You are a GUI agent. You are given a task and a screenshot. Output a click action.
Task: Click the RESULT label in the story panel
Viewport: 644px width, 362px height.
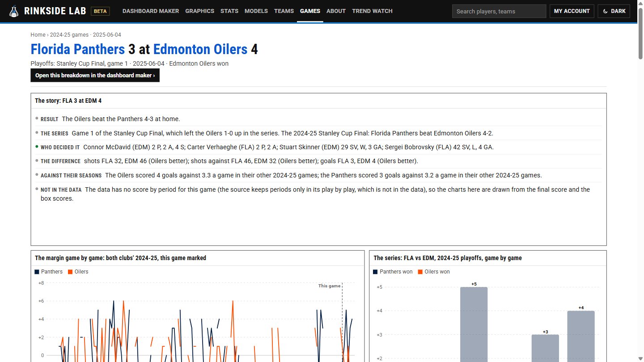(50, 119)
